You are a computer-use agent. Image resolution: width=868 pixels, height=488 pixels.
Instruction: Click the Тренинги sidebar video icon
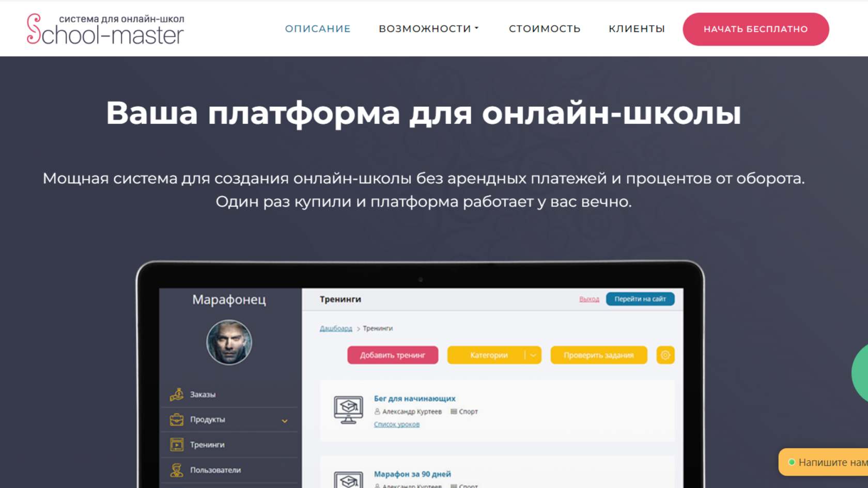[x=177, y=445]
